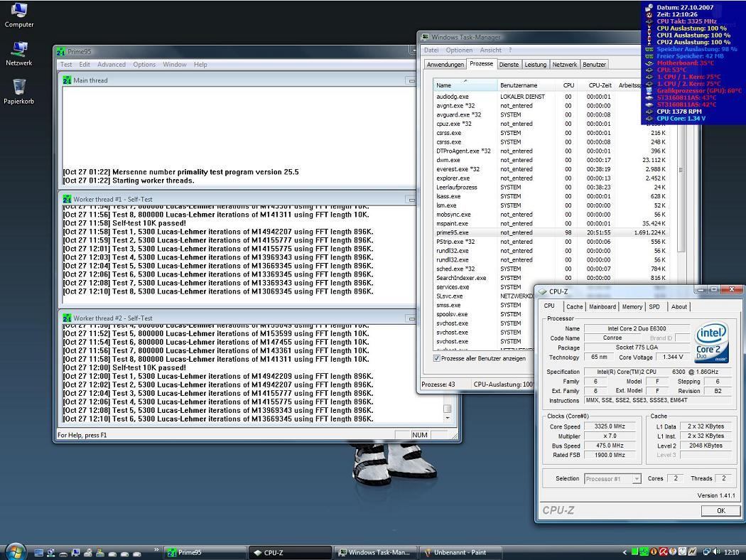The image size is (746, 560).
Task: Switch to the Memory tab in CPU-Z
Action: (632, 307)
